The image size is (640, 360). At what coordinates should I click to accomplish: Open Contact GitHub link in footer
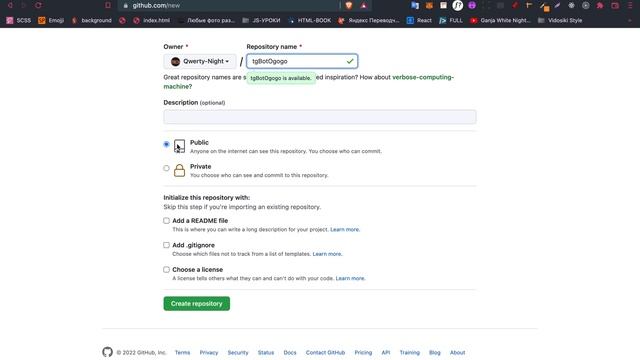tap(325, 352)
